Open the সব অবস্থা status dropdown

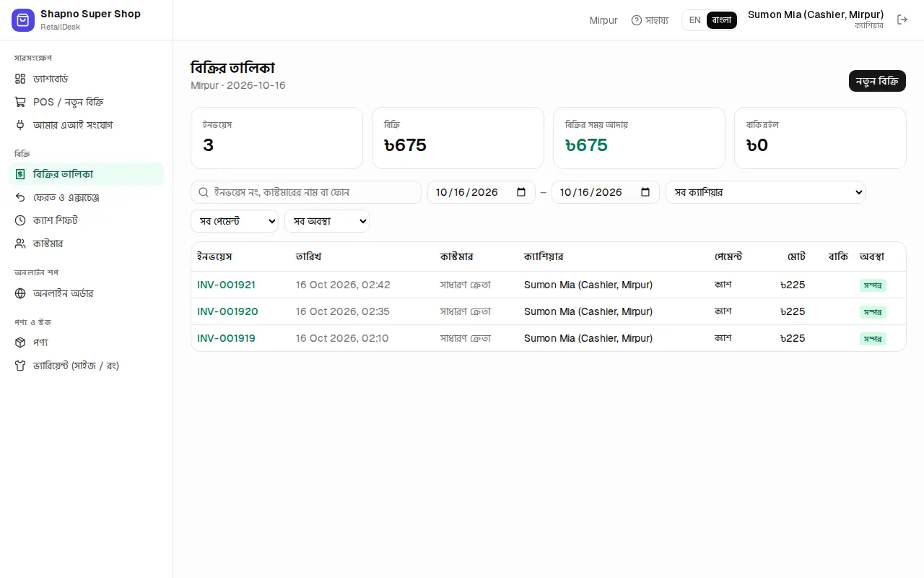327,221
